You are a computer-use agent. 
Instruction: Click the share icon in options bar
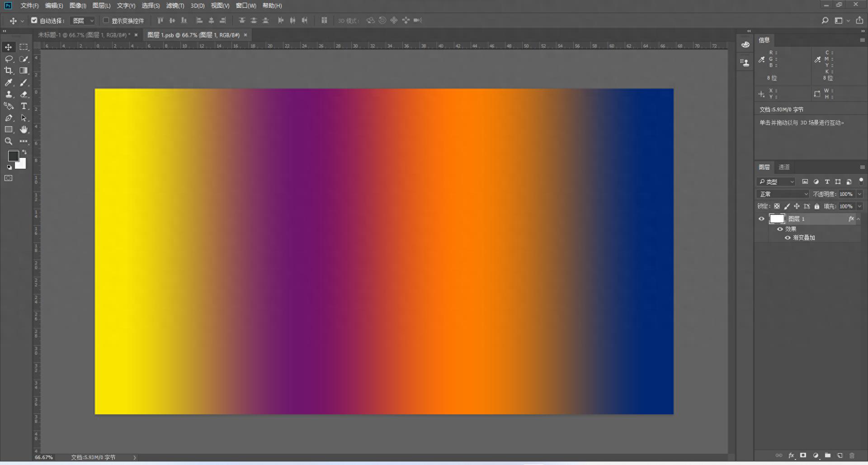[859, 20]
